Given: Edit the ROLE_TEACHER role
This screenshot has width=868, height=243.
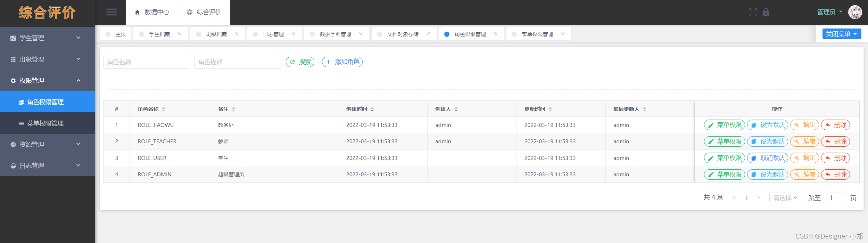Looking at the screenshot, I should [x=805, y=141].
